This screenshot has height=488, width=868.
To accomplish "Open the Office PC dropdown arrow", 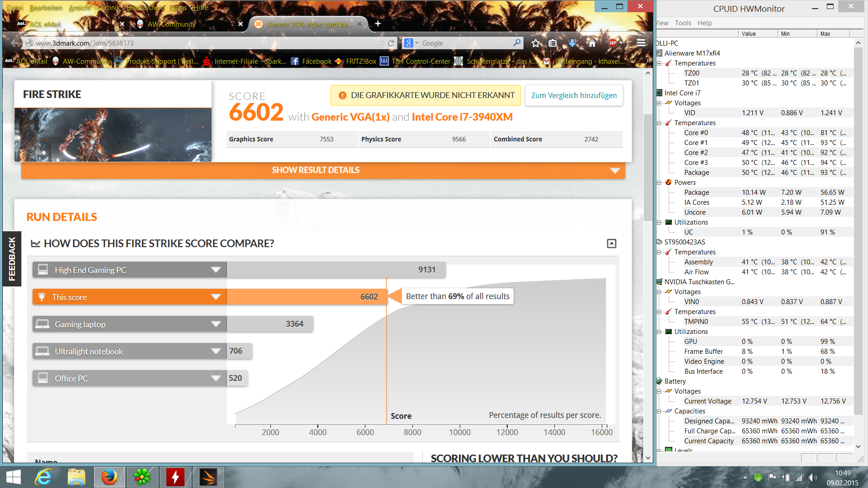I will [x=216, y=379].
